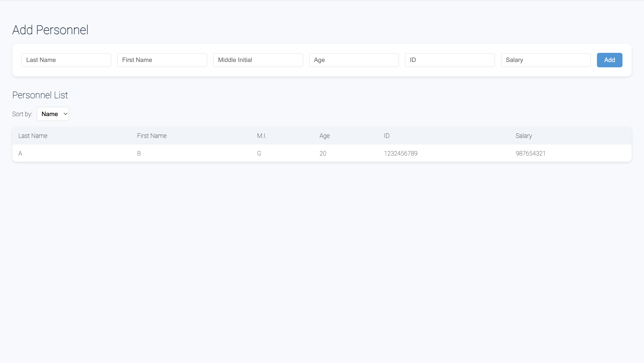Image resolution: width=644 pixels, height=363 pixels.
Task: Click the 'Sort by:' label
Action: click(22, 114)
